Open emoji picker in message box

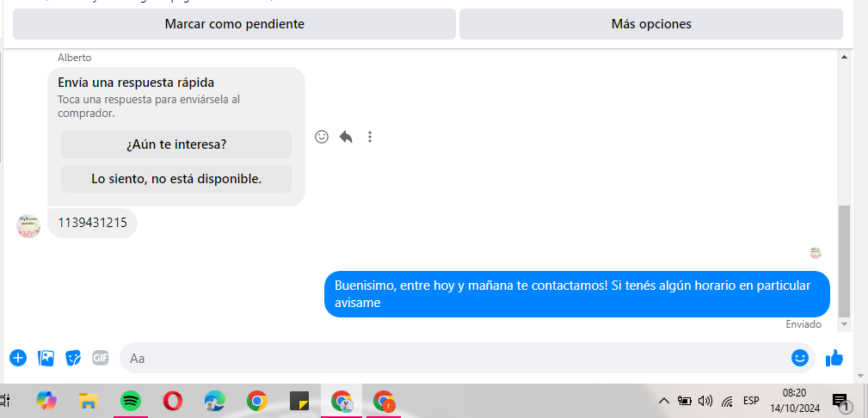(799, 358)
